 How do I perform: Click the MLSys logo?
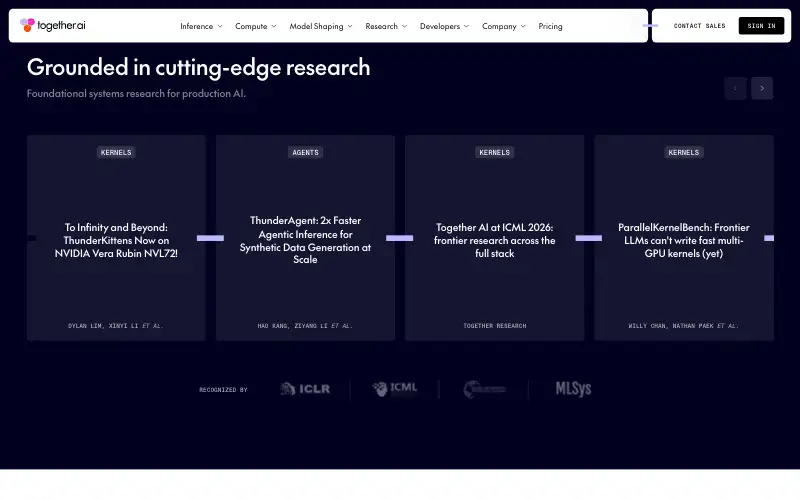pos(573,389)
